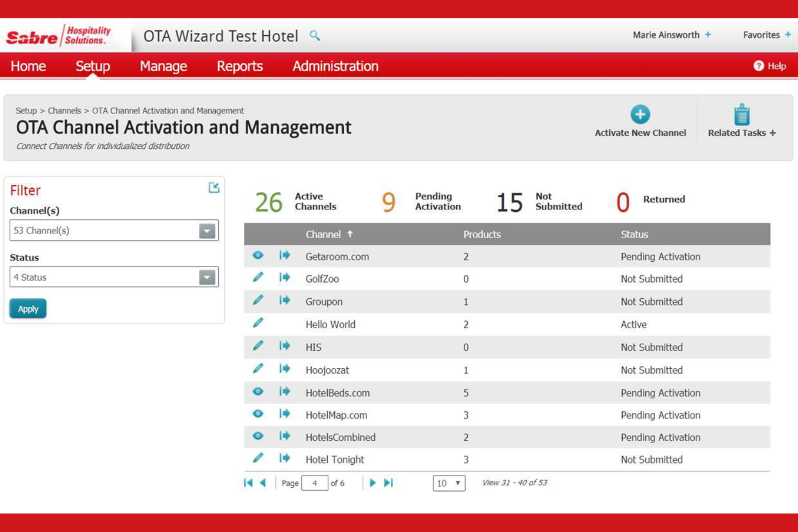Collapse the Filter panel using its corner icon
The image size is (798, 532).
214,187
